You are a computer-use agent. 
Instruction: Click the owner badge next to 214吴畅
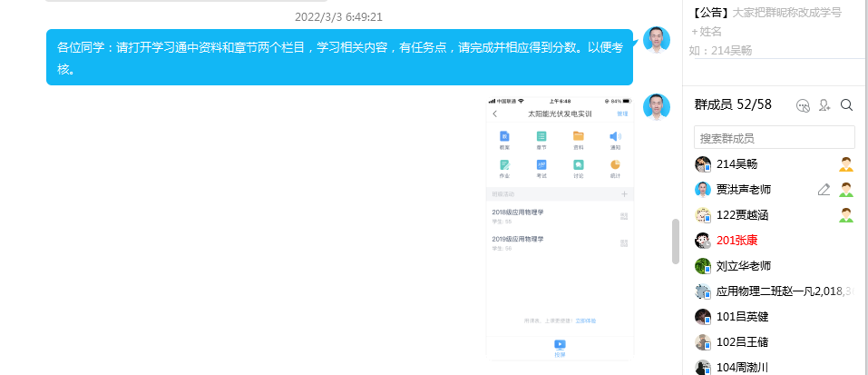(x=846, y=164)
